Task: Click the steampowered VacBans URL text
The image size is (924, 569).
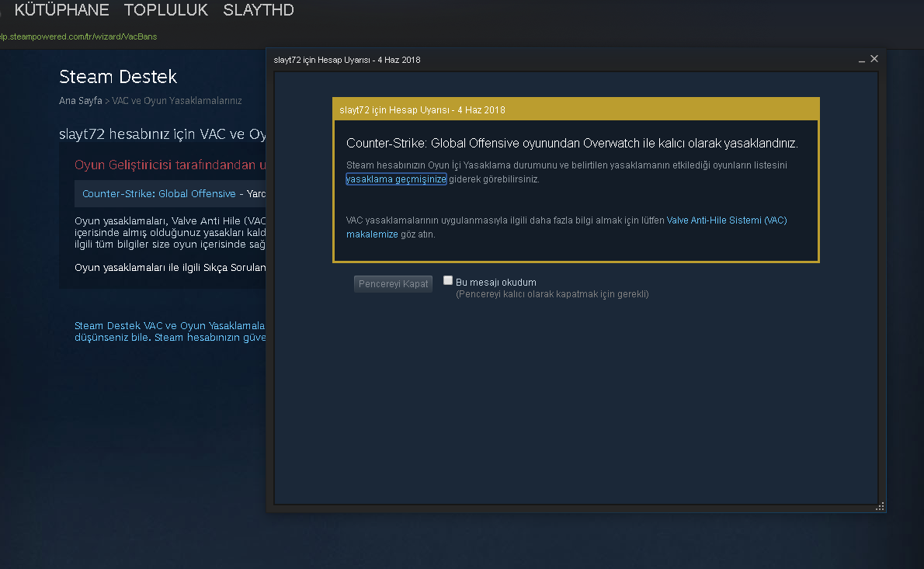Action: tap(78, 36)
